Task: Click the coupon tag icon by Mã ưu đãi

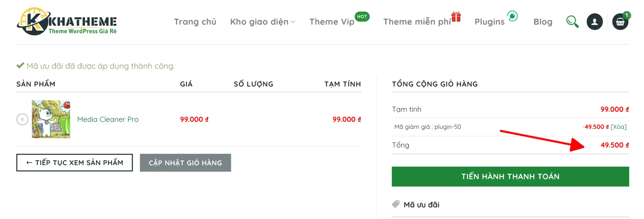Action: point(396,204)
